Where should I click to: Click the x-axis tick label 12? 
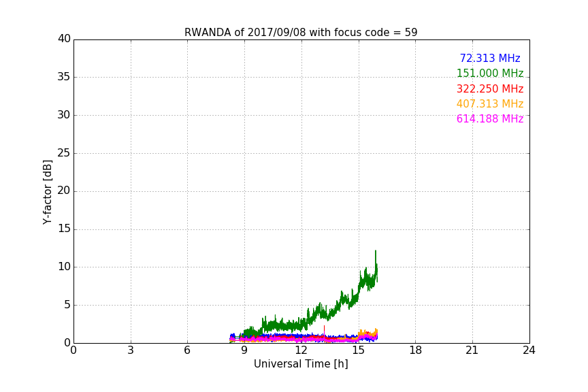(301, 350)
